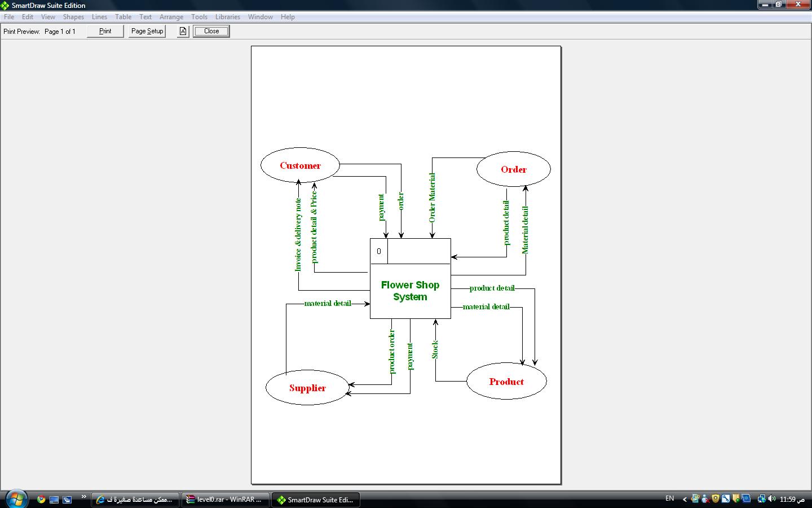Click the SmartDraw logo in the title bar
Image resolution: width=812 pixels, height=508 pixels.
5,5
